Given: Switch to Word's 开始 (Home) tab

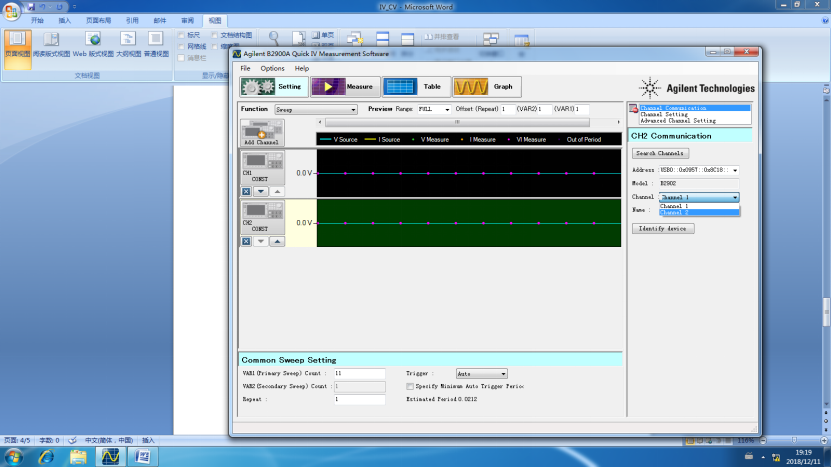Looking at the screenshot, I should click(37, 21).
